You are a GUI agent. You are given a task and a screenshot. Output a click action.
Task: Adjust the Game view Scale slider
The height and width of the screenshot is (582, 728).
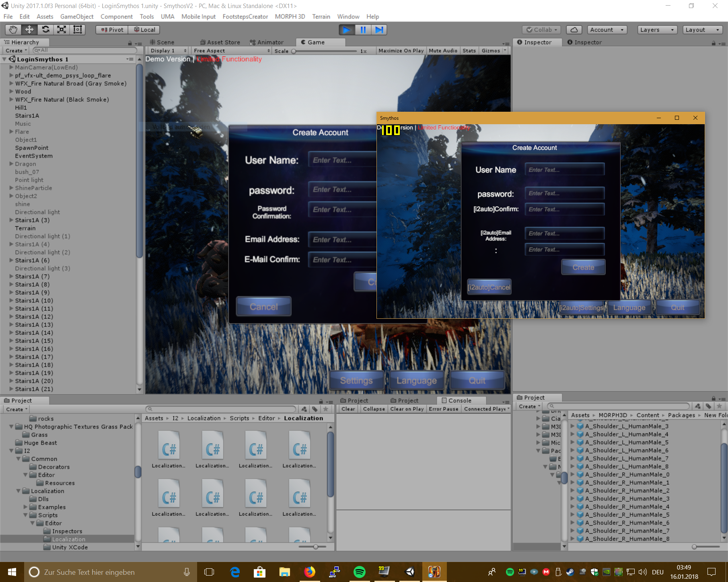tap(294, 51)
